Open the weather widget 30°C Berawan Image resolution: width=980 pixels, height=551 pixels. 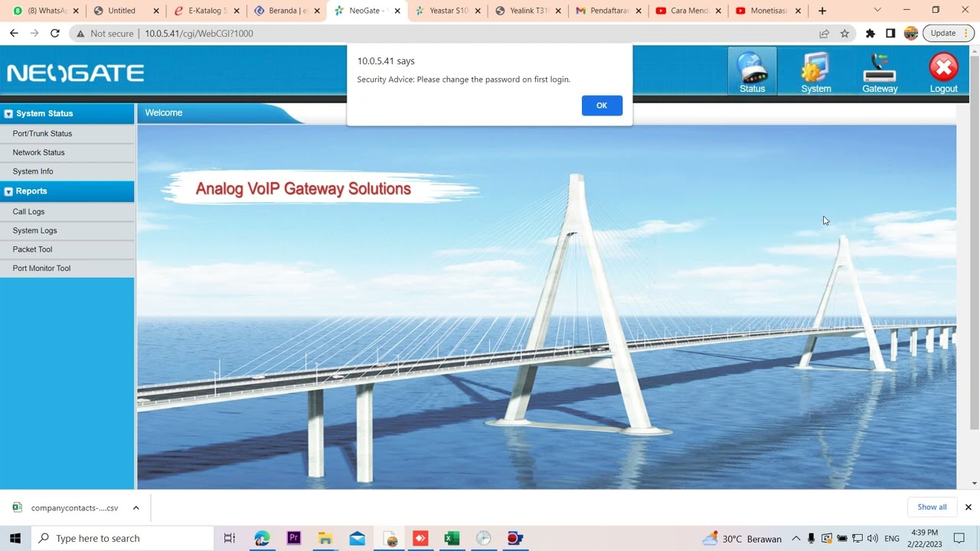[x=742, y=538]
